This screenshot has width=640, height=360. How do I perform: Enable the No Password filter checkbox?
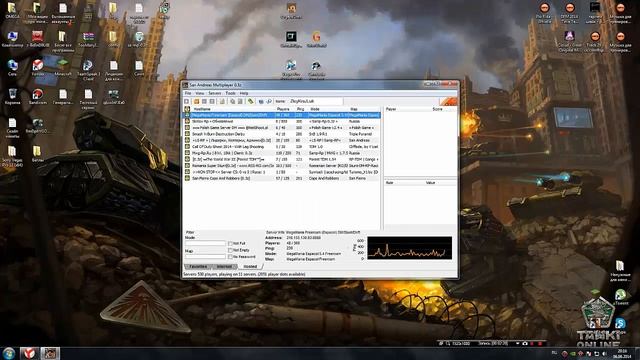[230, 257]
